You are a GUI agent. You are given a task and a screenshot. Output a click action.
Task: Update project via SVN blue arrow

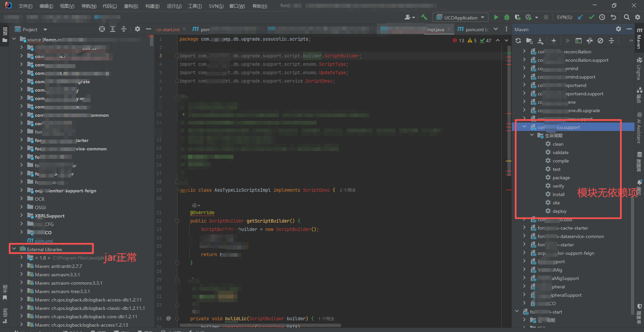pos(580,17)
